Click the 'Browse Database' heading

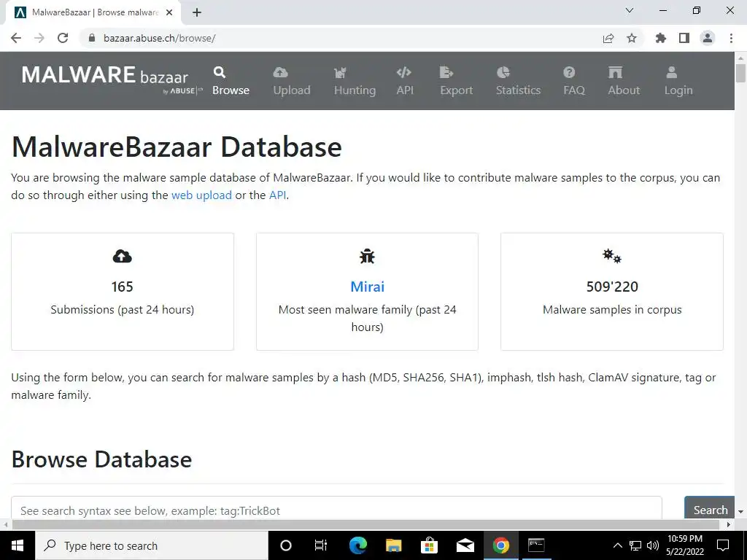[101, 459]
